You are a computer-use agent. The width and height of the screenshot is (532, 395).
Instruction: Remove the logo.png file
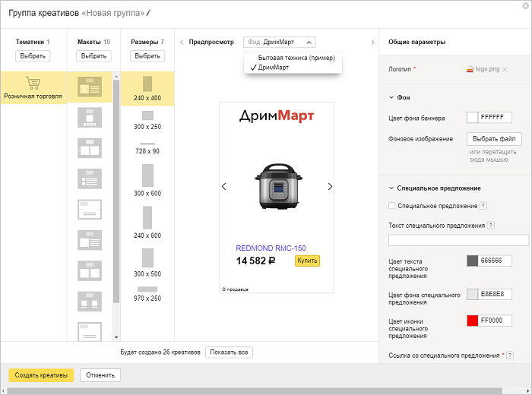tap(505, 70)
